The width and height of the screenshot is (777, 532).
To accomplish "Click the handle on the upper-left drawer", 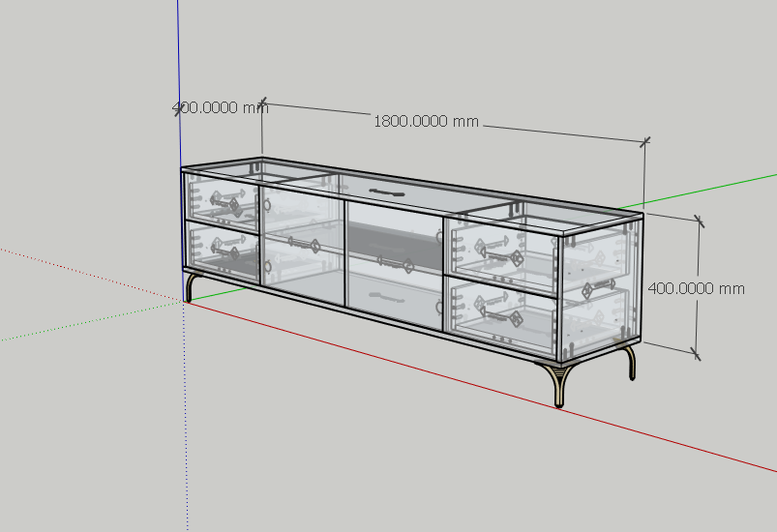I will [224, 204].
